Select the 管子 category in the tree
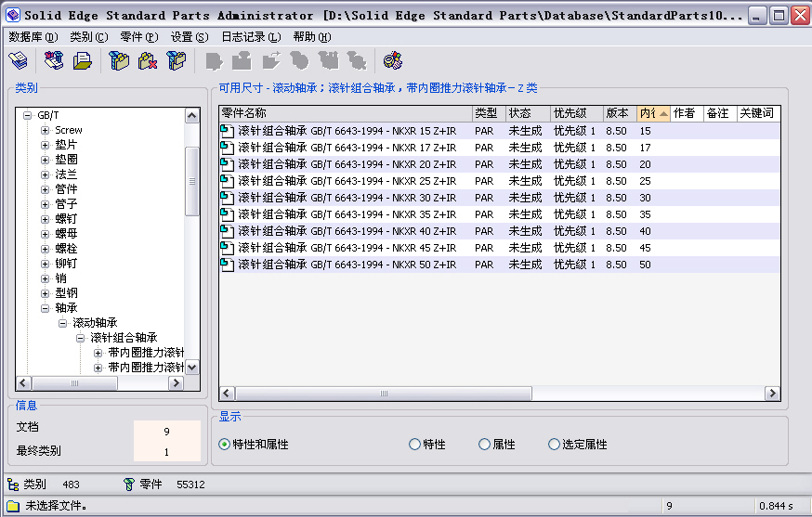This screenshot has height=517, width=812. click(x=66, y=204)
